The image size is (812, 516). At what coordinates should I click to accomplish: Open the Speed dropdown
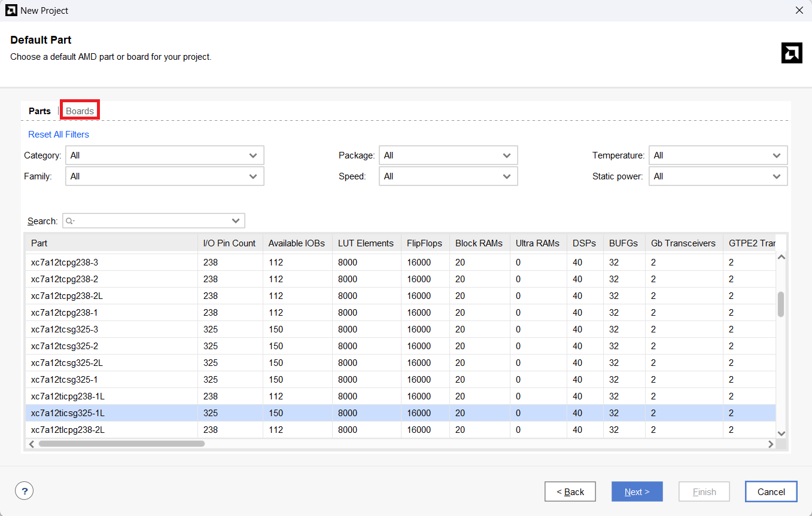pos(448,176)
